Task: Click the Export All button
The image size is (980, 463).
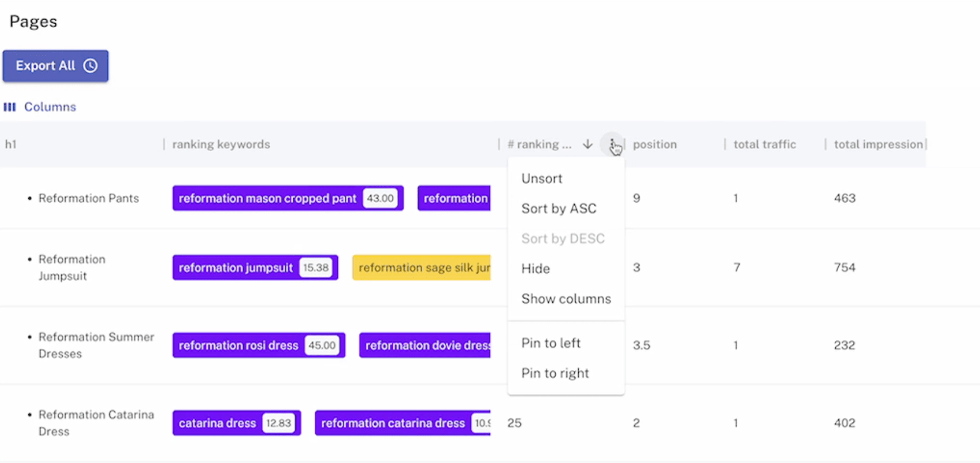Action: (x=55, y=66)
